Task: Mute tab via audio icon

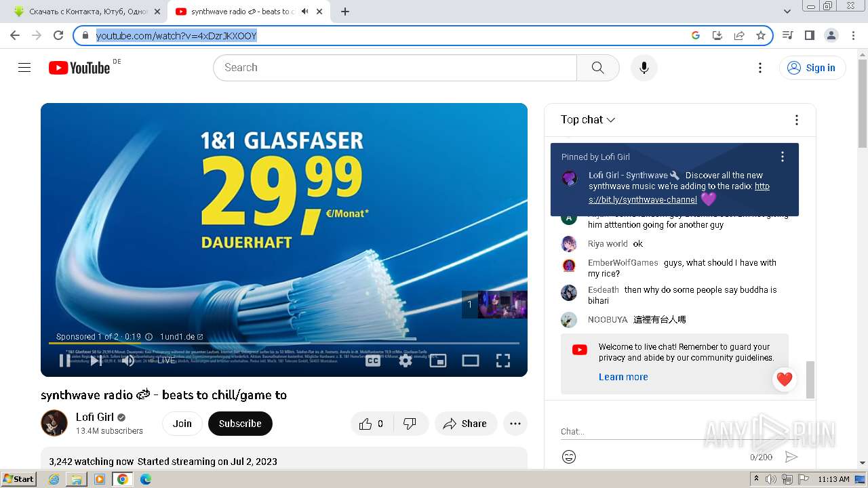Action: coord(305,12)
